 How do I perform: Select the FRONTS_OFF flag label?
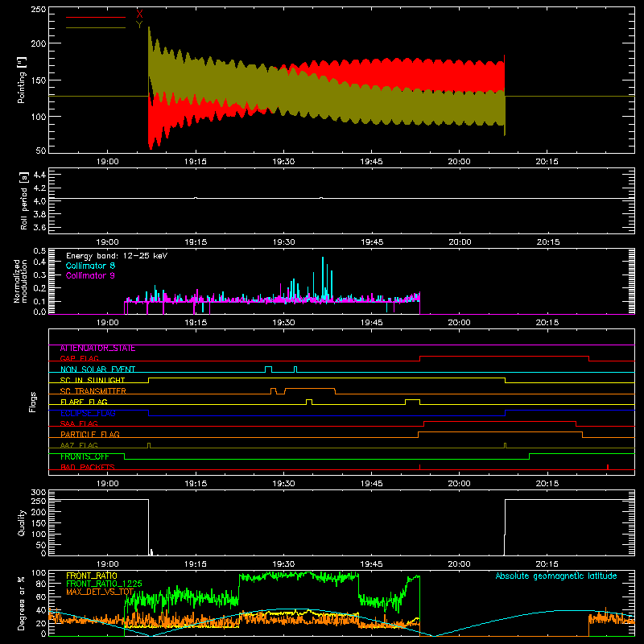coord(85,456)
